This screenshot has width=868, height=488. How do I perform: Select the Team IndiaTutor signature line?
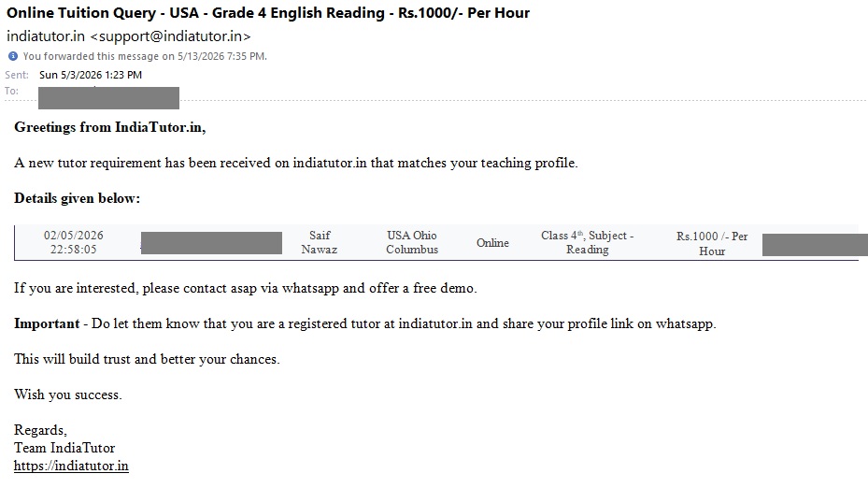click(x=64, y=448)
